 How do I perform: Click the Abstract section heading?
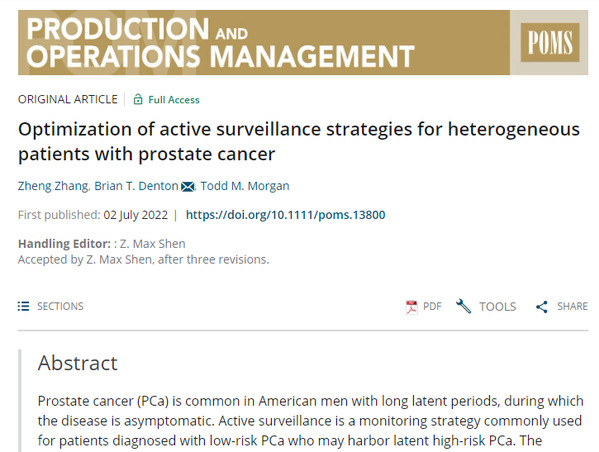tap(78, 363)
